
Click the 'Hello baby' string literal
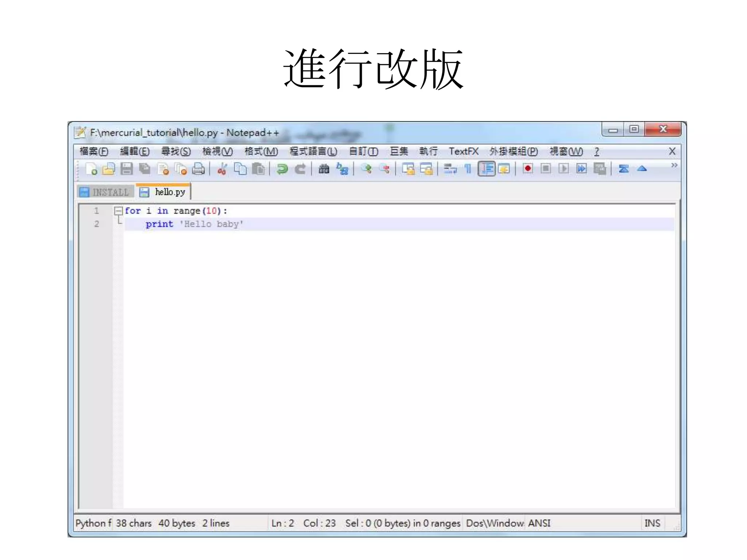click(x=211, y=224)
